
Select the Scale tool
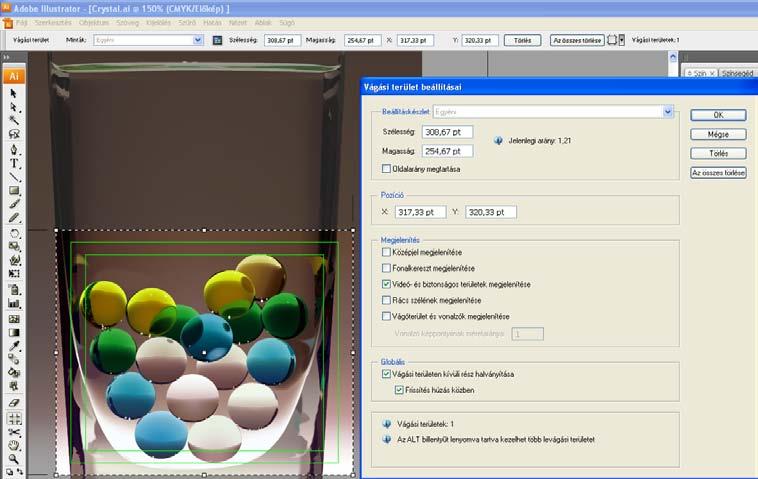pos(14,247)
